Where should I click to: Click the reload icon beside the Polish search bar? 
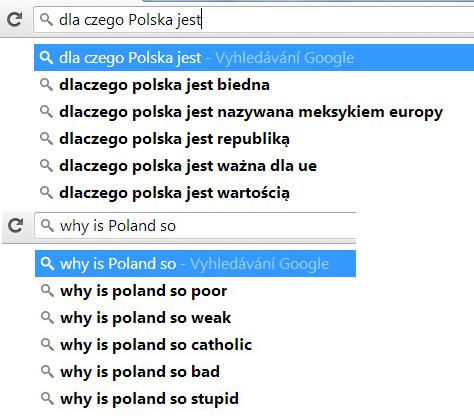click(15, 19)
